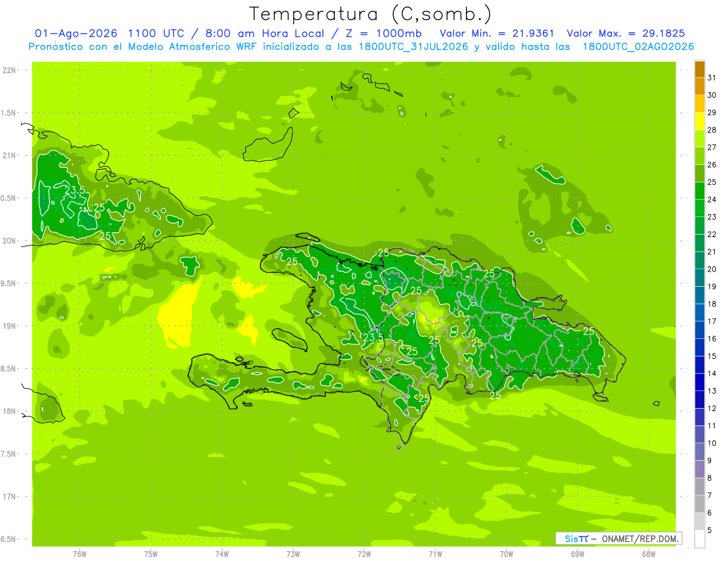The height and width of the screenshot is (562, 728).
Task: Click the '1800UTC_02AGO2026' valid-until time
Action: (638, 47)
